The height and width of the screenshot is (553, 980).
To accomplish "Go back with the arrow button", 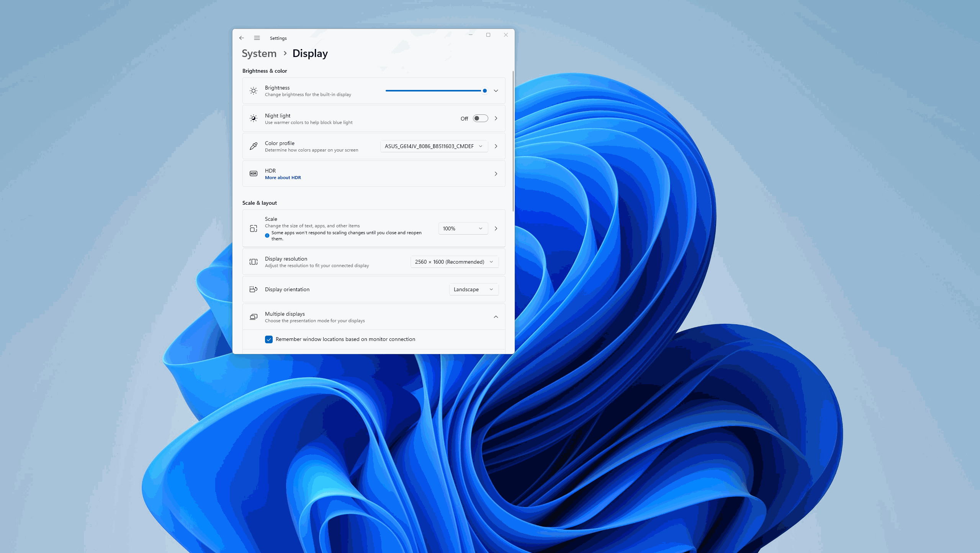I will 241,38.
